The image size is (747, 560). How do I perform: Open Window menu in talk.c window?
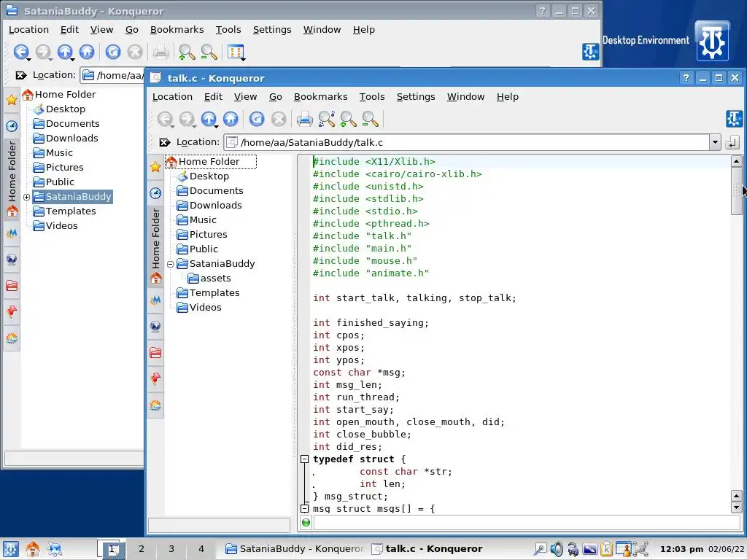(x=465, y=97)
